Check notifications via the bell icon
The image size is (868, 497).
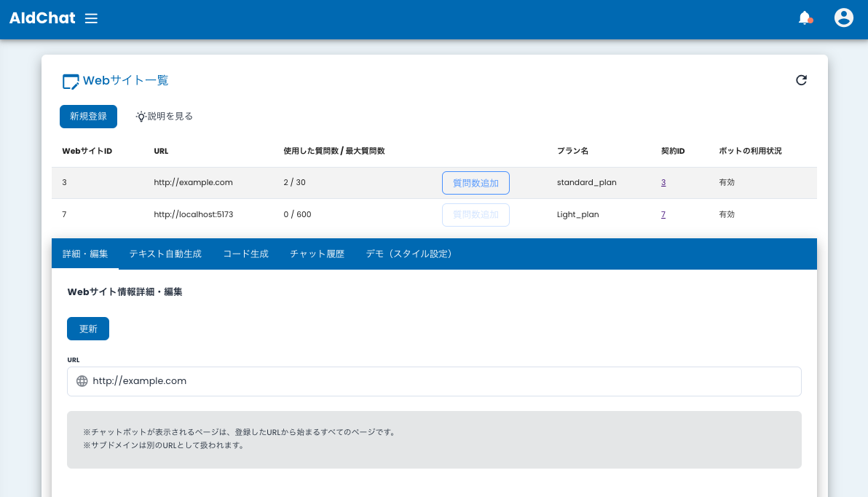pyautogui.click(x=805, y=17)
